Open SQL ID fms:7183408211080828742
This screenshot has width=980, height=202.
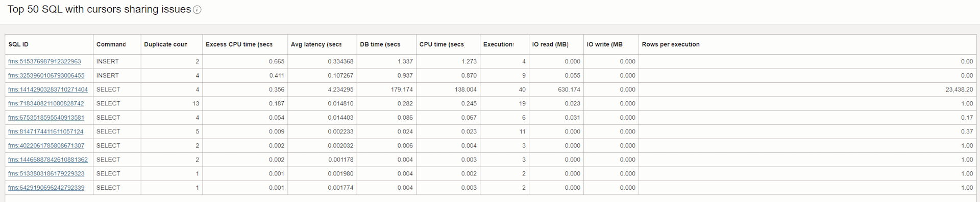(x=46, y=103)
